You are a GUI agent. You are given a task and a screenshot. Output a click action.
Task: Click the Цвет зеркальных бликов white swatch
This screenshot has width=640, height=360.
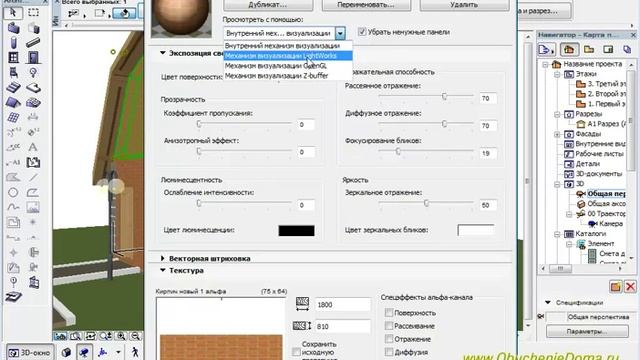[x=476, y=230]
